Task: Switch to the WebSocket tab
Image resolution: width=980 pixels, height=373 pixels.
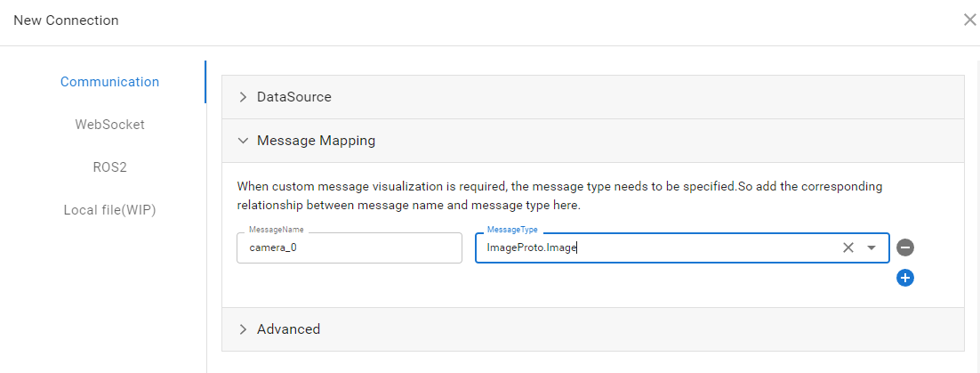Action: (109, 125)
